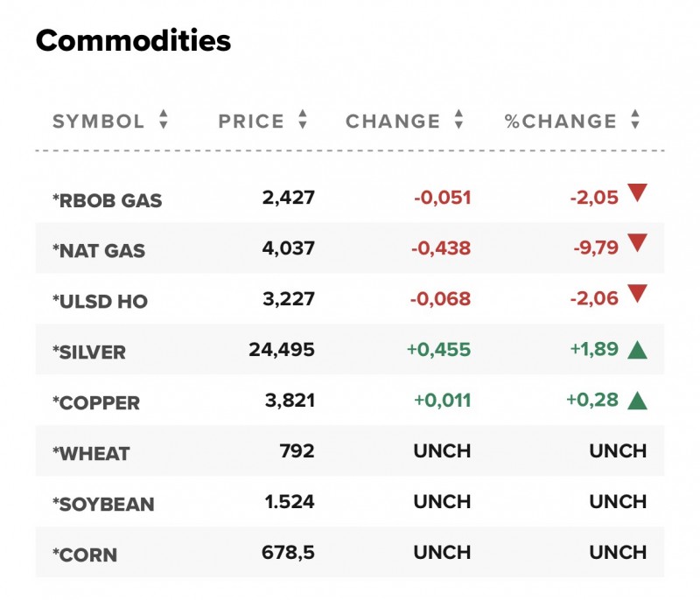Sort table by SYMBOL header text
700x600 pixels.
coord(98,122)
